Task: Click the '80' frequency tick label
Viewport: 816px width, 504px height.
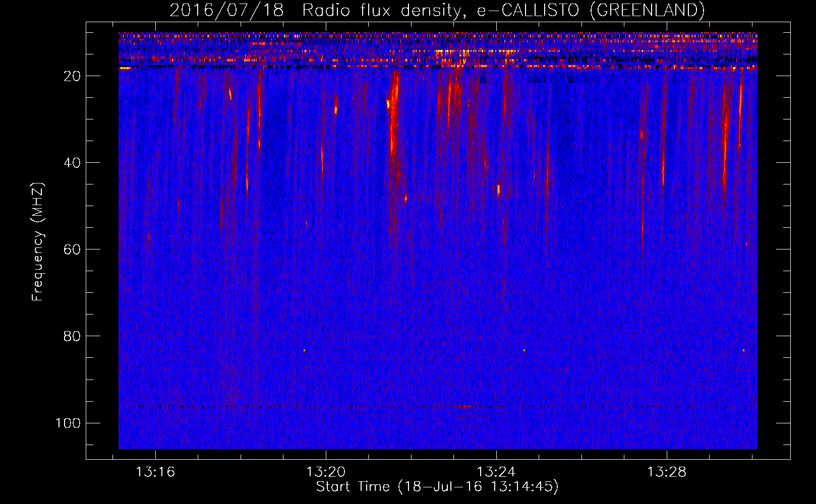Action: (72, 336)
